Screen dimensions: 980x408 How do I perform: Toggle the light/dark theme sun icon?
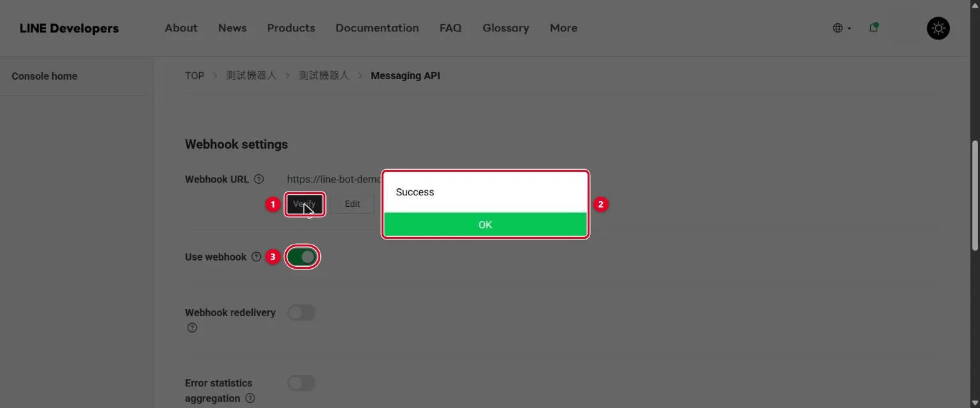[938, 28]
